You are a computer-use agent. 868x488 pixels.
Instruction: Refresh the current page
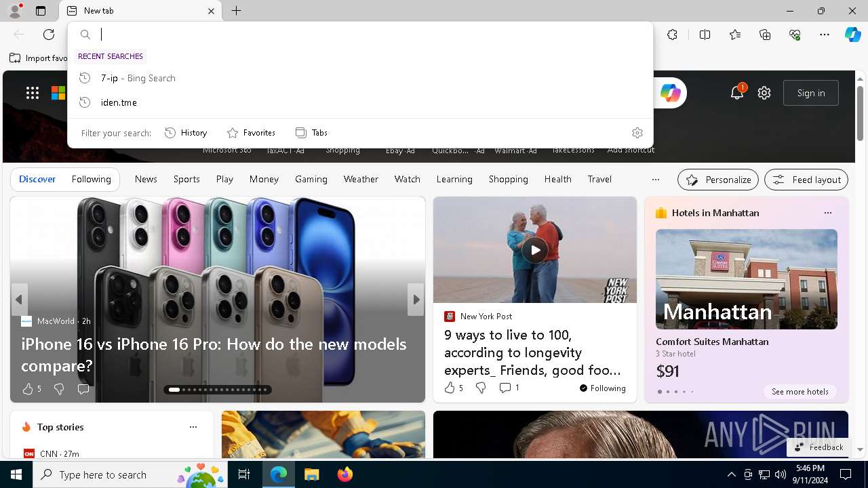coord(49,35)
